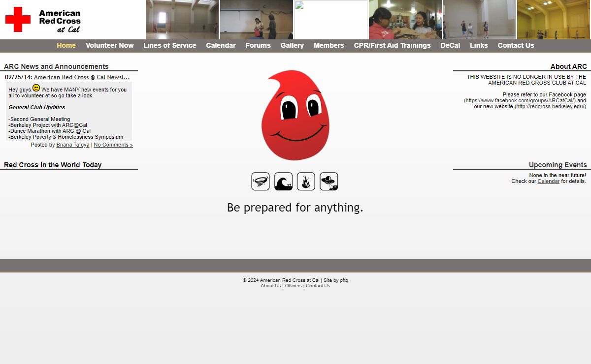Open the Volunteer Now menu
This screenshot has width=591, height=364.
109,45
